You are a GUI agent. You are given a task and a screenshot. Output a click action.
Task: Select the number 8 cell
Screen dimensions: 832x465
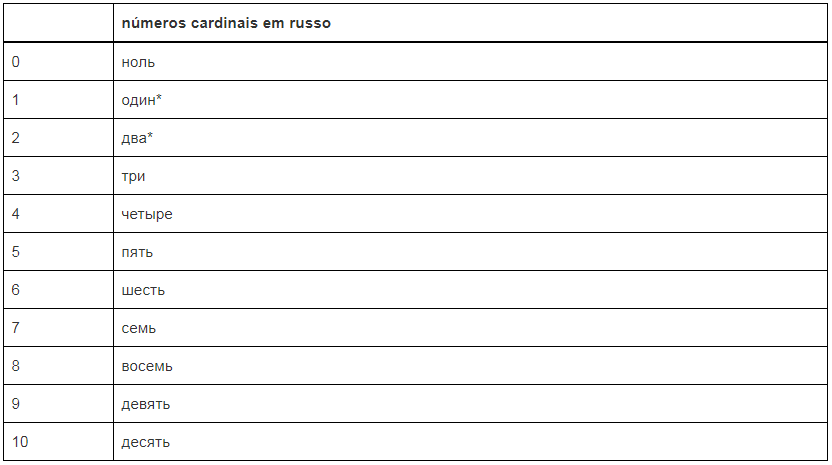[16, 366]
